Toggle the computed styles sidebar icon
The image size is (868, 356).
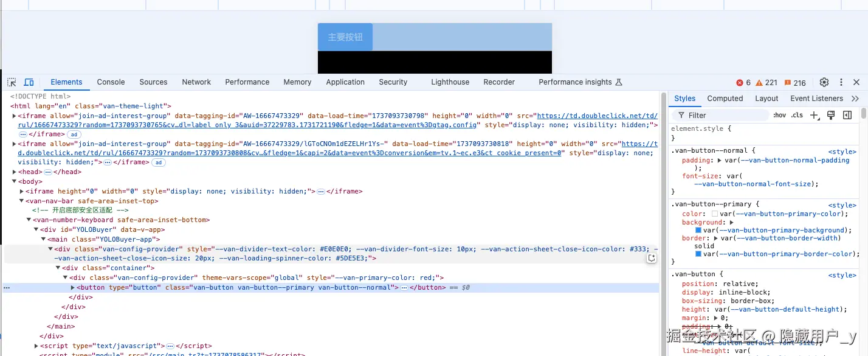point(847,115)
